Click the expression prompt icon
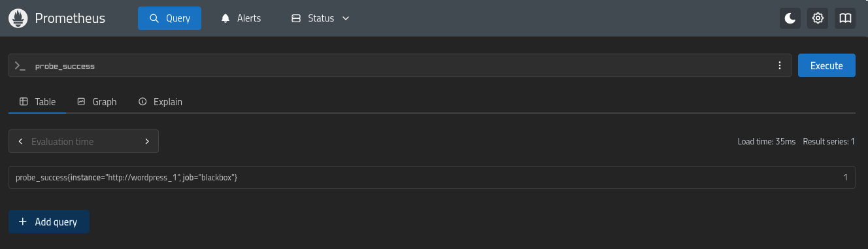The image size is (868, 249). pyautogui.click(x=20, y=66)
